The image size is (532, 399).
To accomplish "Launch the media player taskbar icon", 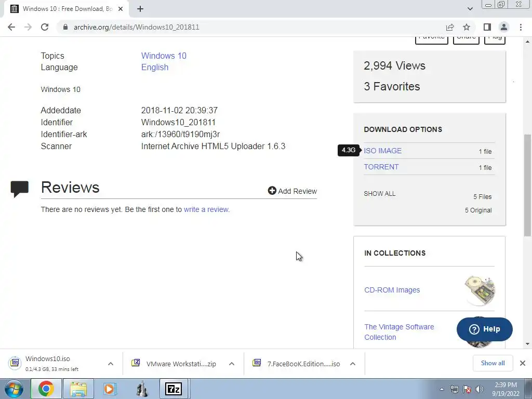I will tap(110, 389).
